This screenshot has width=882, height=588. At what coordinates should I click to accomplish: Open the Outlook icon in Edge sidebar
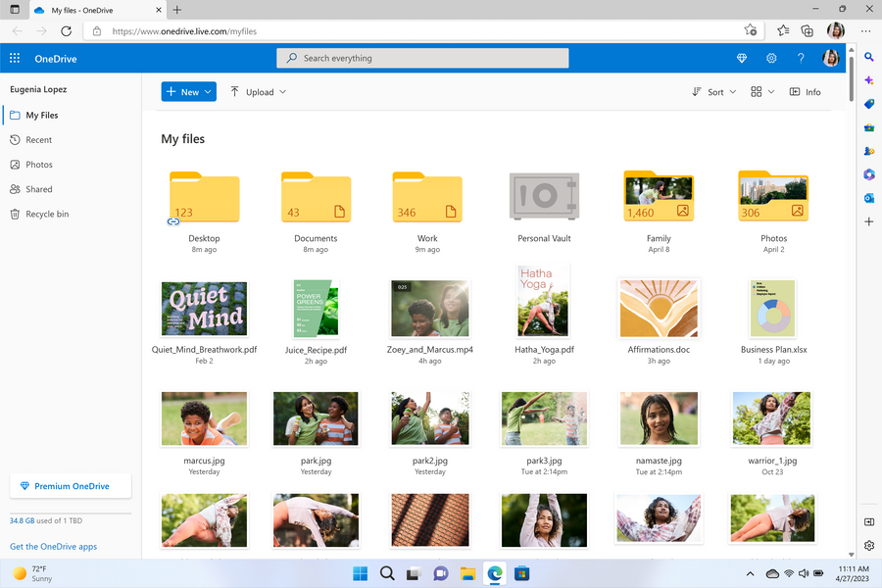click(x=868, y=198)
